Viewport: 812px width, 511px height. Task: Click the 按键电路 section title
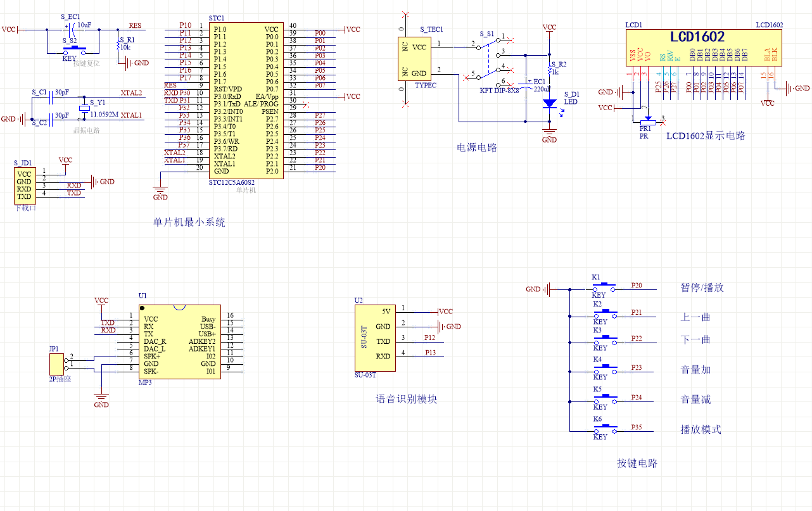(637, 463)
